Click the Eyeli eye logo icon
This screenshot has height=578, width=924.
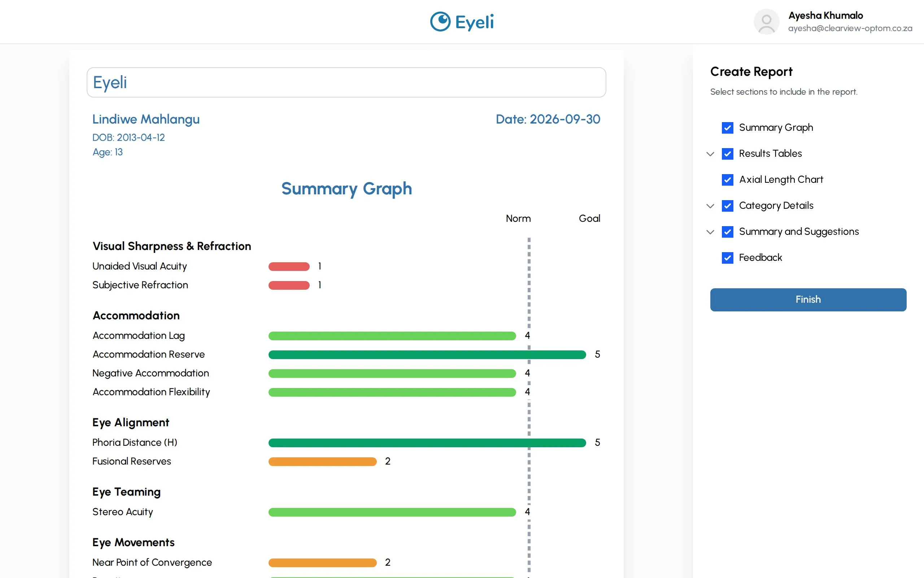pos(440,21)
